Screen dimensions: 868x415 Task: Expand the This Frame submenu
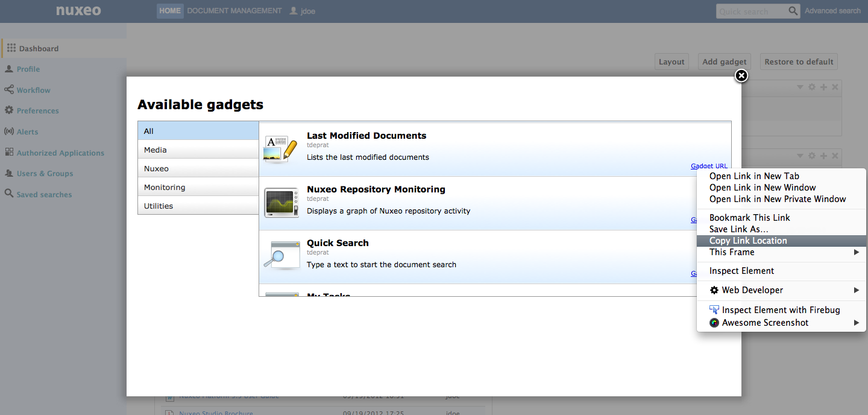781,252
